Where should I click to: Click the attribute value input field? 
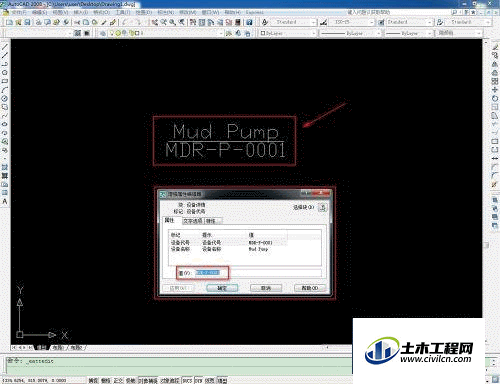tap(258, 273)
